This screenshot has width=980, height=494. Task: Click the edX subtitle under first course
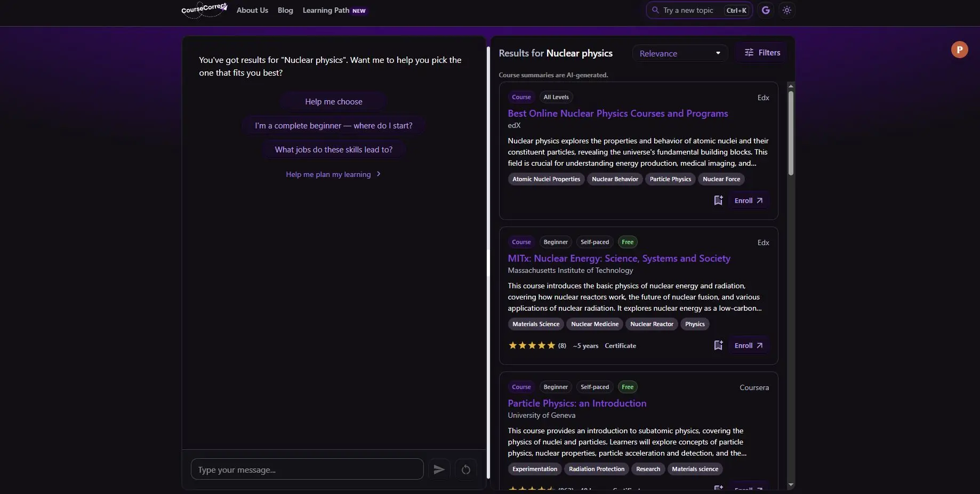[514, 125]
